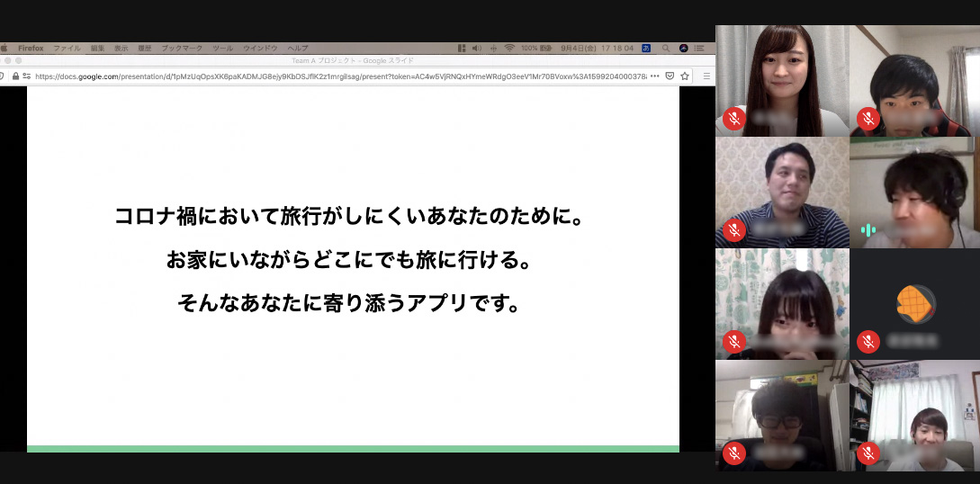Click the muted mic on long-haired woman's tile

(734, 119)
